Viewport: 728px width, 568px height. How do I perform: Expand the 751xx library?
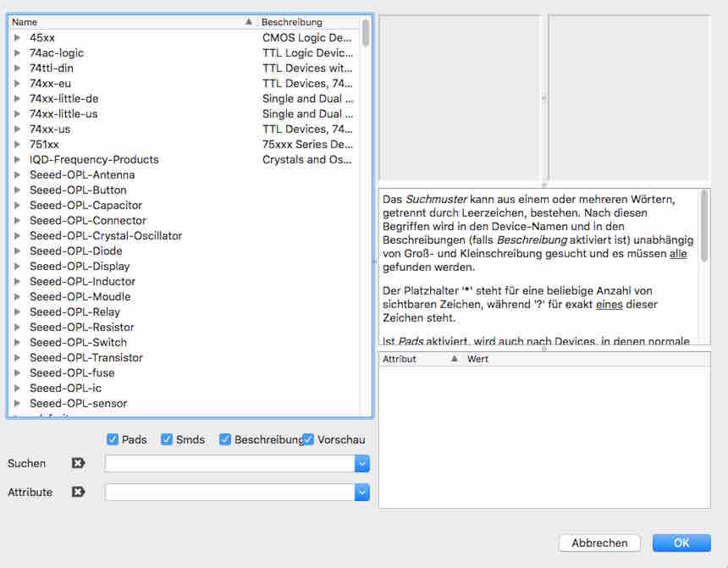(x=17, y=145)
